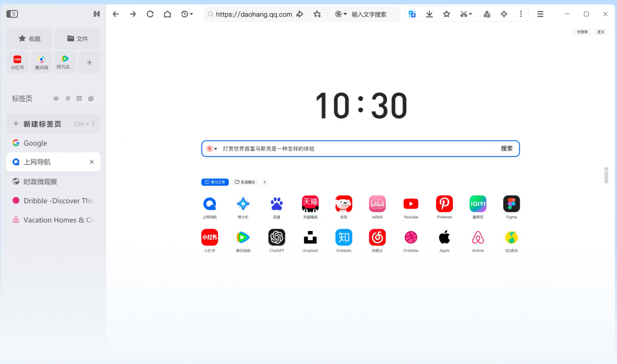This screenshot has height=364, width=617.
Task: Collapse the sidebar panel with the collapse icon
Action: pyautogui.click(x=96, y=14)
